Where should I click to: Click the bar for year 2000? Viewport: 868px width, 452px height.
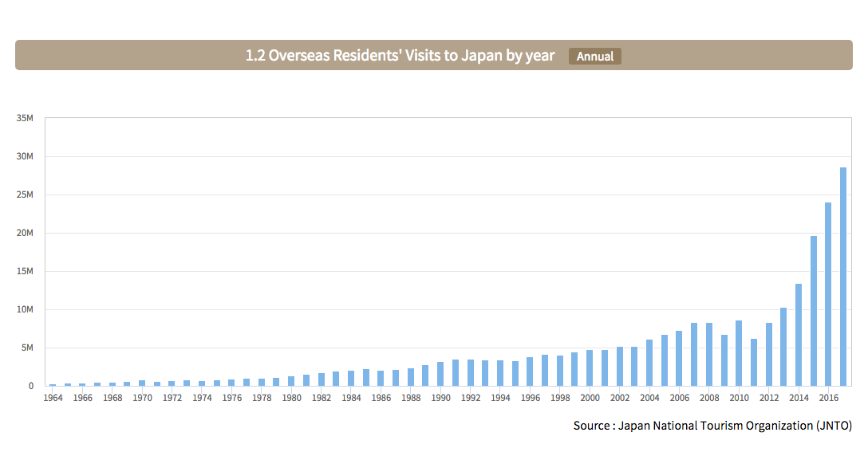tap(590, 367)
